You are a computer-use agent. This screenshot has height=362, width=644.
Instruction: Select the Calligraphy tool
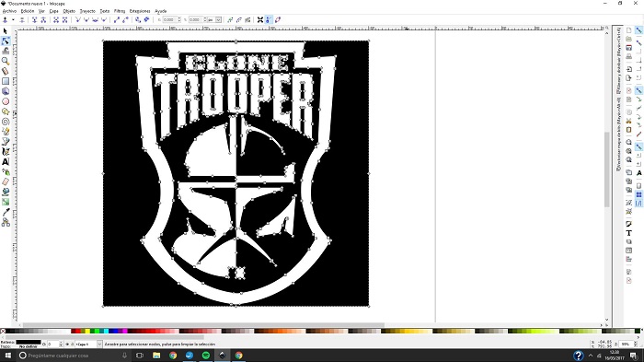(x=6, y=151)
